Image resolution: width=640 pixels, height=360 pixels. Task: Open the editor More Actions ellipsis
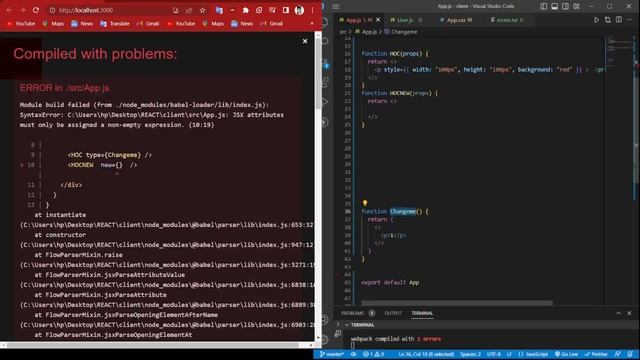[x=629, y=20]
